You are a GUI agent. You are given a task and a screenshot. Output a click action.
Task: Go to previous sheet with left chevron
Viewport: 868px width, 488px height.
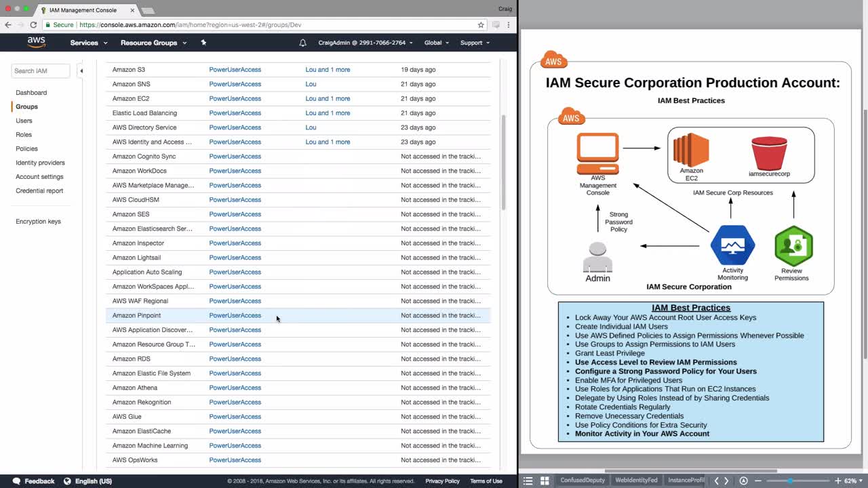pos(716,481)
